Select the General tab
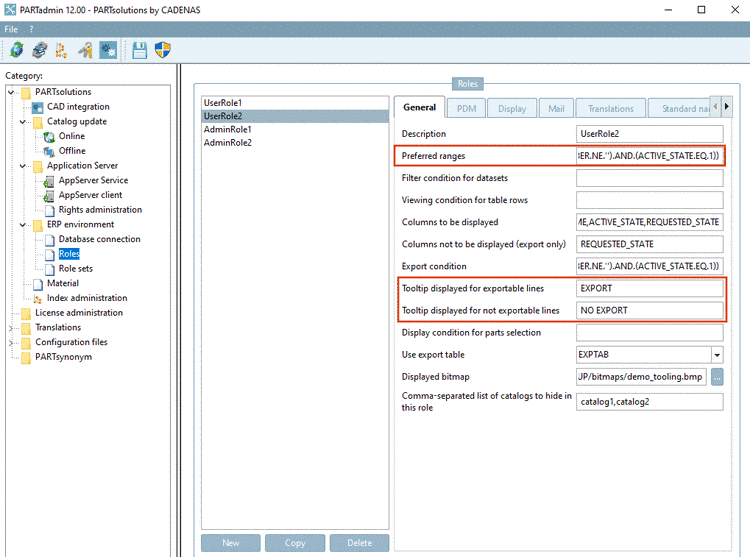This screenshot has height=557, width=750. coord(419,107)
